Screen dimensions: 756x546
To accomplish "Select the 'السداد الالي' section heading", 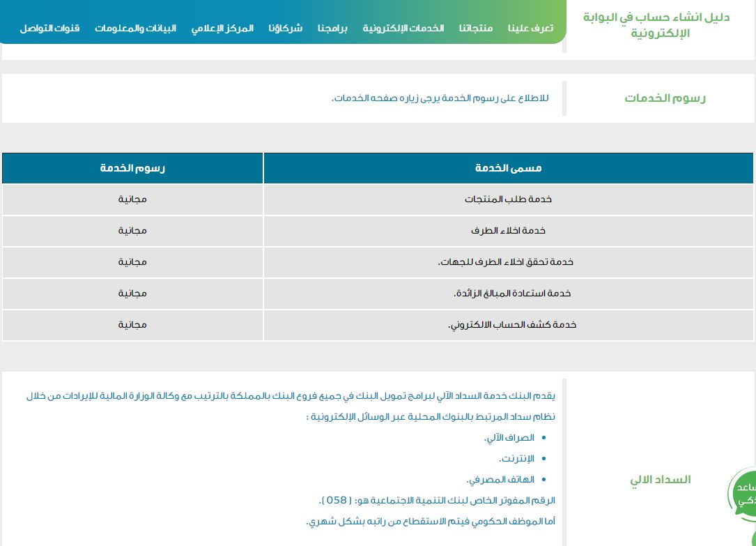I will click(x=661, y=480).
